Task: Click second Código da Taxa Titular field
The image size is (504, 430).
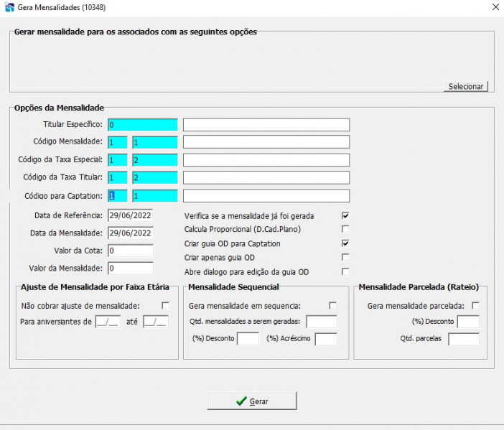Action: pos(155,178)
